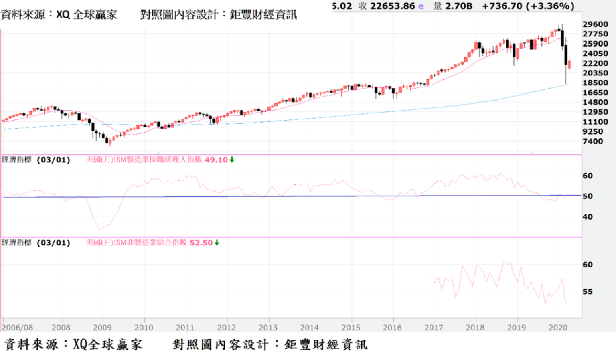Image resolution: width=616 pixels, height=364 pixels.
Task: Click green down arrow next to 52.50
Action: [217, 243]
